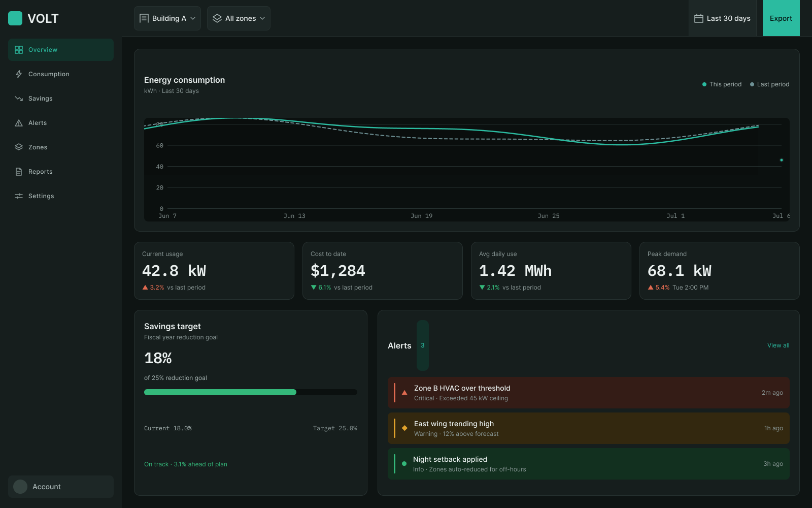The image size is (812, 508).
Task: Click the Consumption lightning bolt icon
Action: click(19, 74)
